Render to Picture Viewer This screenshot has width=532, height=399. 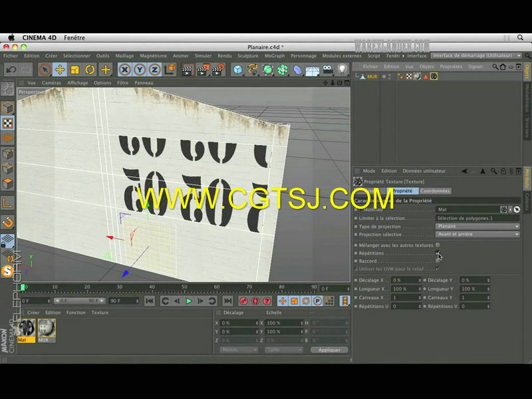[203, 70]
